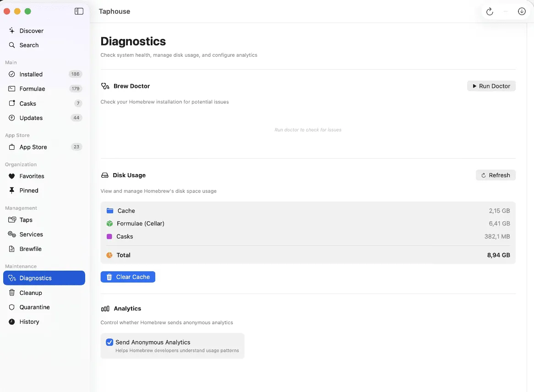The height and width of the screenshot is (392, 534).
Task: Click the Quarantine shield icon
Action: coord(12,307)
